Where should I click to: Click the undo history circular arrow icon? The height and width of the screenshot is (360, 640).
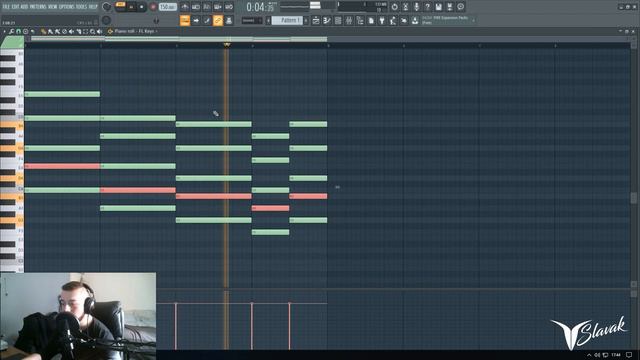(x=394, y=7)
